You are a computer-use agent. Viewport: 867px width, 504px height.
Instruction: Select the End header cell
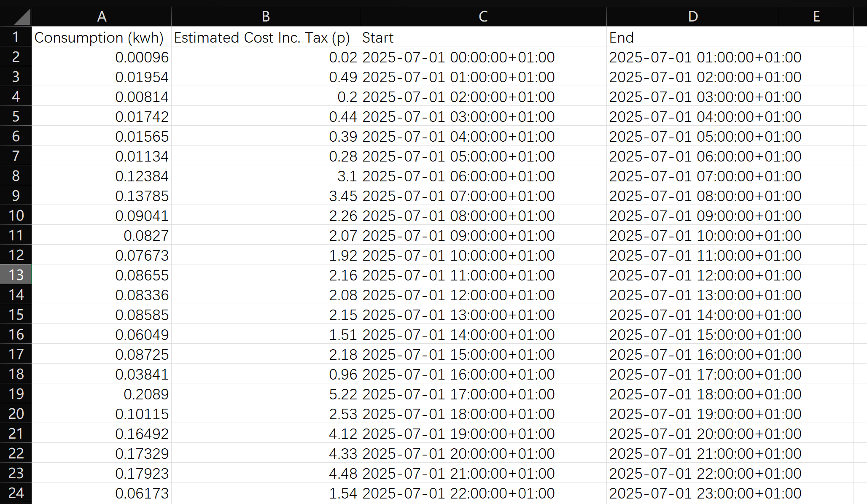(x=693, y=37)
